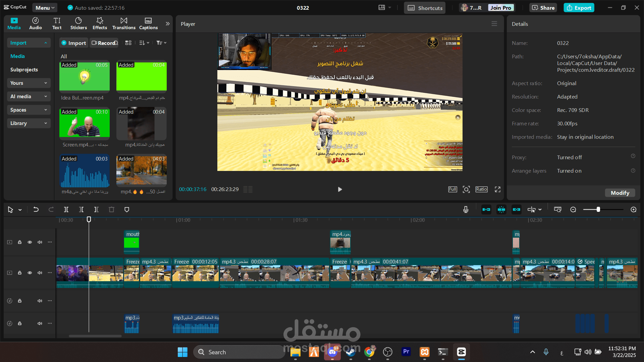
Task: Open more options for the mp3 audio track
Action: (x=50, y=323)
